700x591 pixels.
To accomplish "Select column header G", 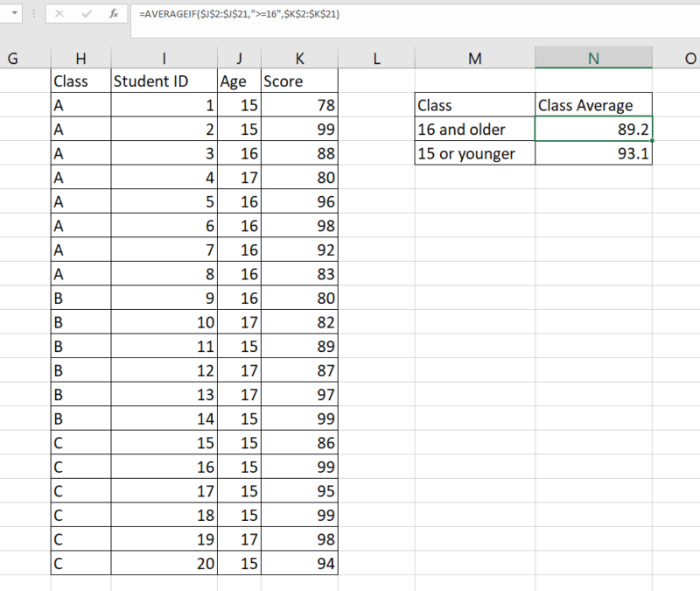I will 13,58.
